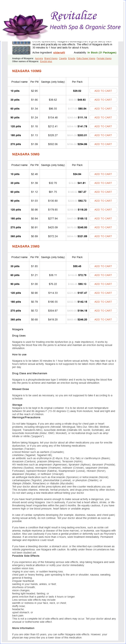The height and width of the screenshot is (644, 126).
Task: Add 270 pills of Nizagara 100mg to cart
Action: [x=103, y=144]
